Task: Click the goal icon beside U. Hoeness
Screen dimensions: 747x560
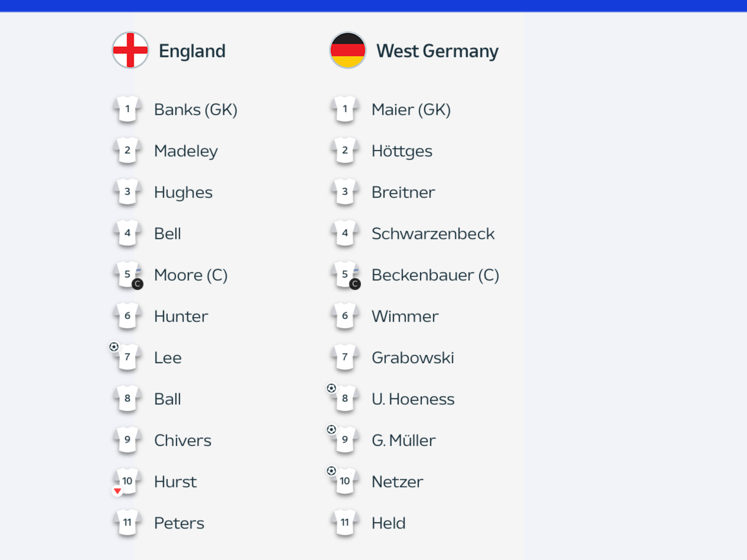Action: click(331, 388)
